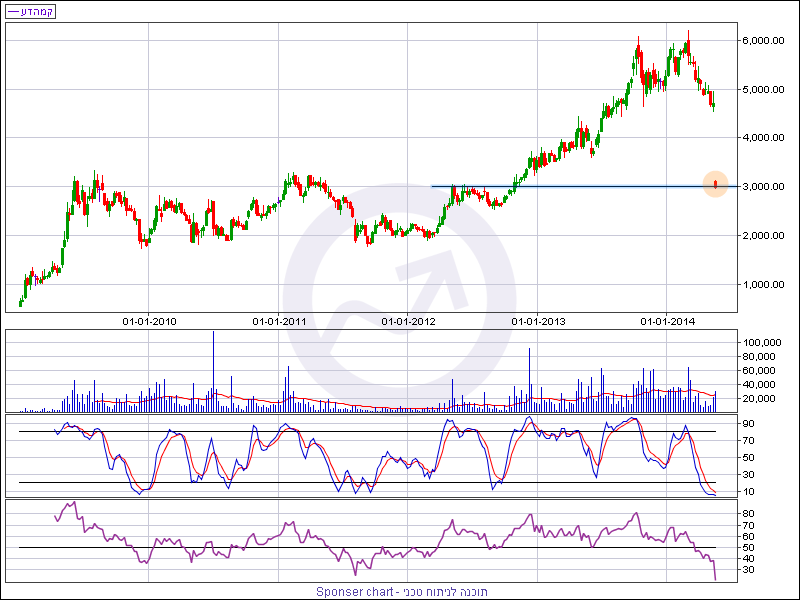Click the purple legend line icon at top-left
This screenshot has width=800, height=600.
[13, 12]
